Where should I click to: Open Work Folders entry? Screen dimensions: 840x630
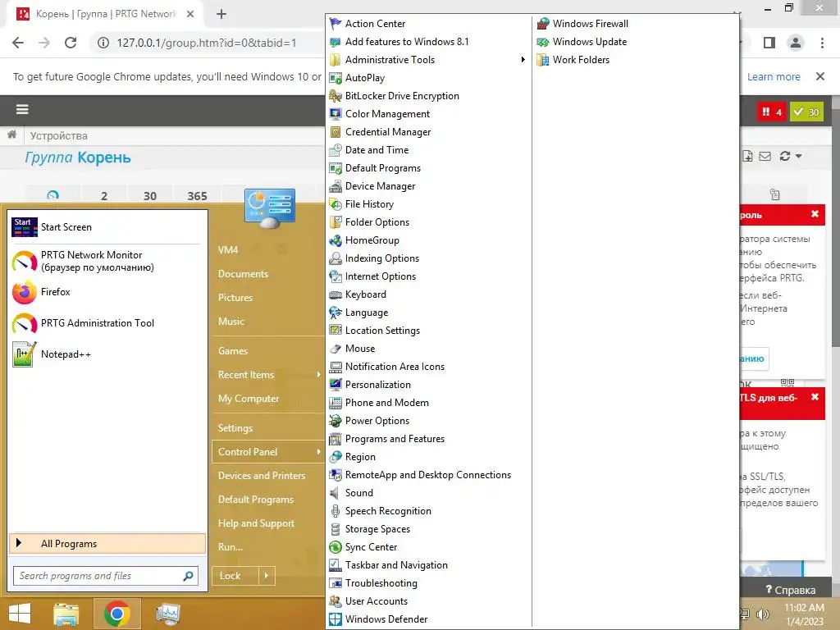573,59
